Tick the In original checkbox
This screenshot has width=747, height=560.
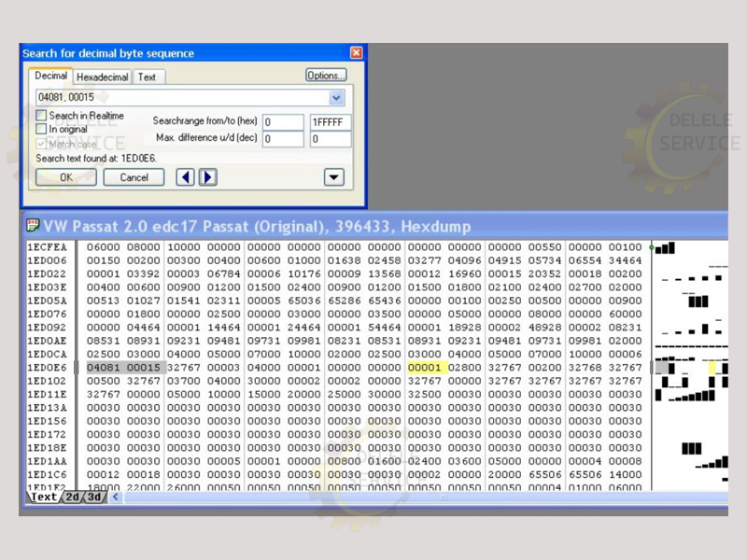[x=41, y=129]
